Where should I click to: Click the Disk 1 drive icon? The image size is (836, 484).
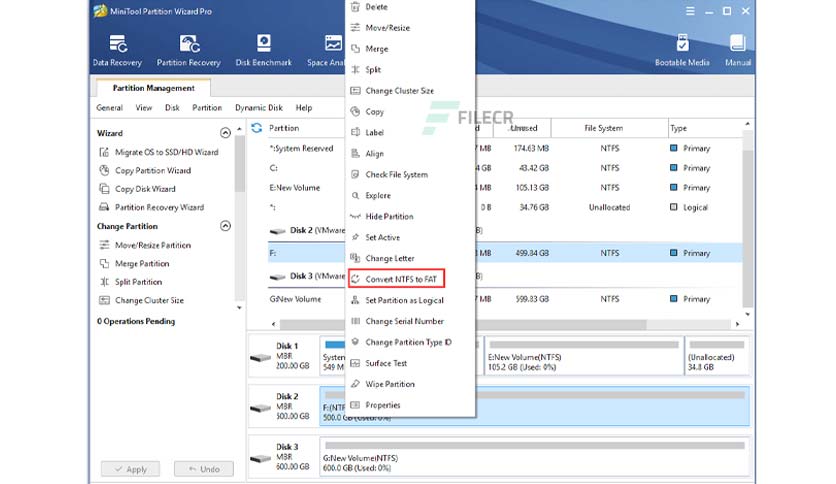point(260,357)
